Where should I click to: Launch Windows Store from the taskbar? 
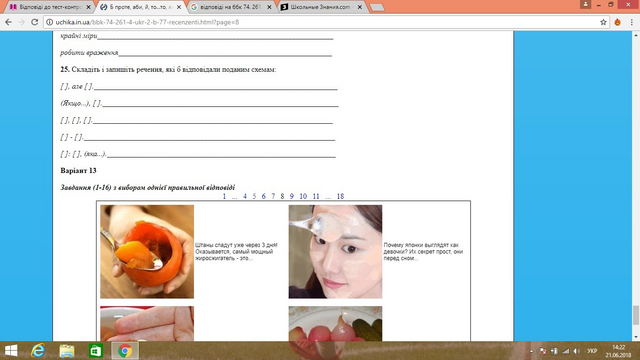96,351
